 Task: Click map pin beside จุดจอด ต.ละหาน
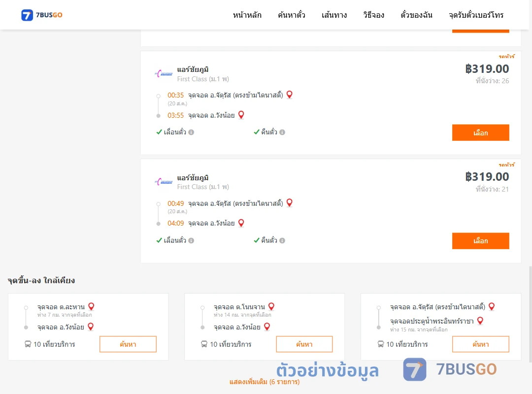point(91,306)
